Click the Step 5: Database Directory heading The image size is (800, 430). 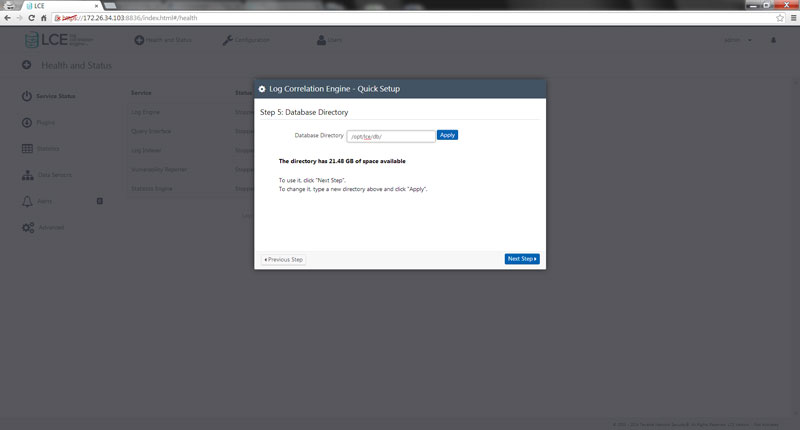coord(304,112)
